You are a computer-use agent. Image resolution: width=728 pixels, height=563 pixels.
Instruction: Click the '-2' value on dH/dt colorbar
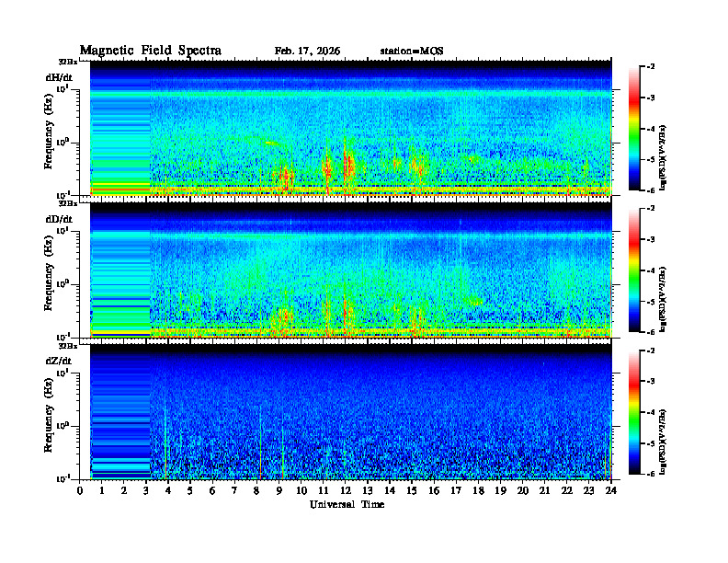click(651, 67)
